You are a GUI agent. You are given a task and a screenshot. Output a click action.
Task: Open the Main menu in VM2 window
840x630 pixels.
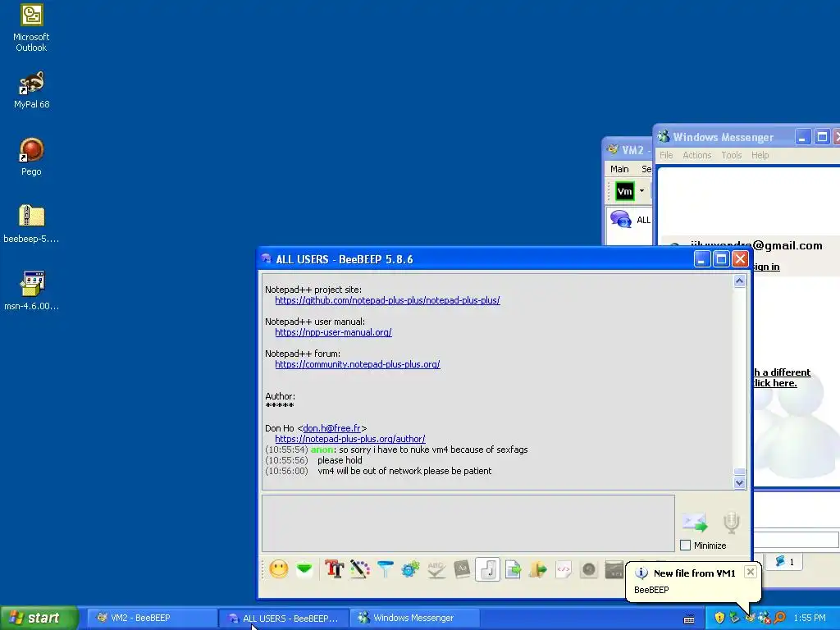(x=619, y=169)
